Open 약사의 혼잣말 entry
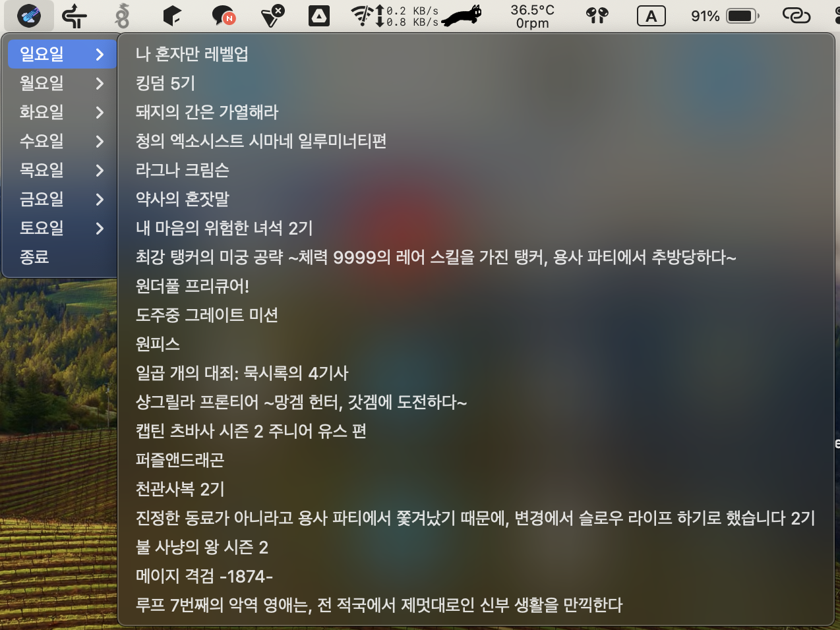 click(475, 199)
